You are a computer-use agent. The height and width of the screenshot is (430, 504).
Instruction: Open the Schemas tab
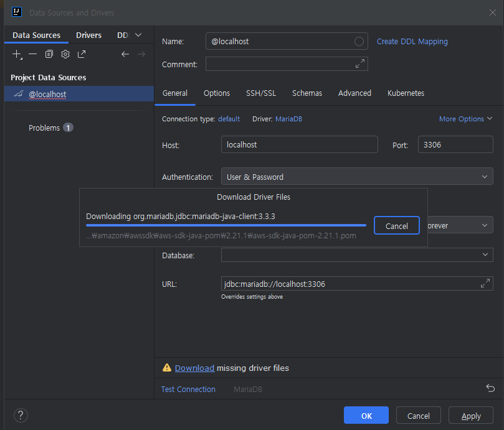click(307, 93)
